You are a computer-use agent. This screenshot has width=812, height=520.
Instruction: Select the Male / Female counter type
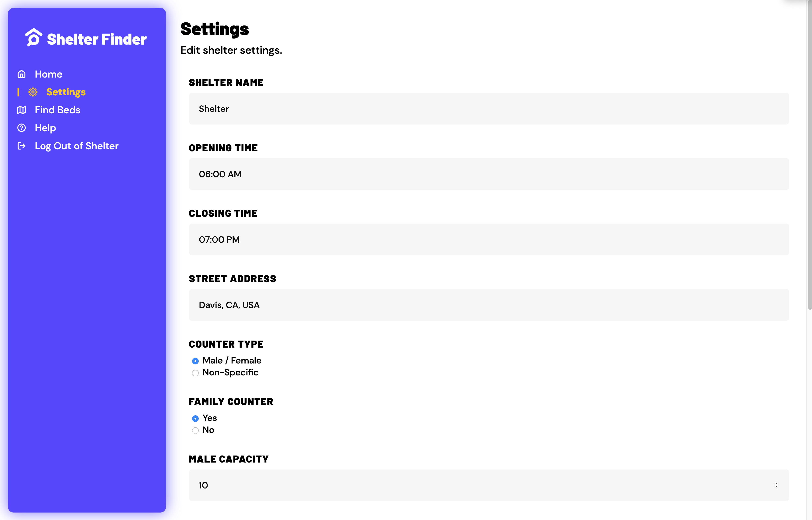195,361
